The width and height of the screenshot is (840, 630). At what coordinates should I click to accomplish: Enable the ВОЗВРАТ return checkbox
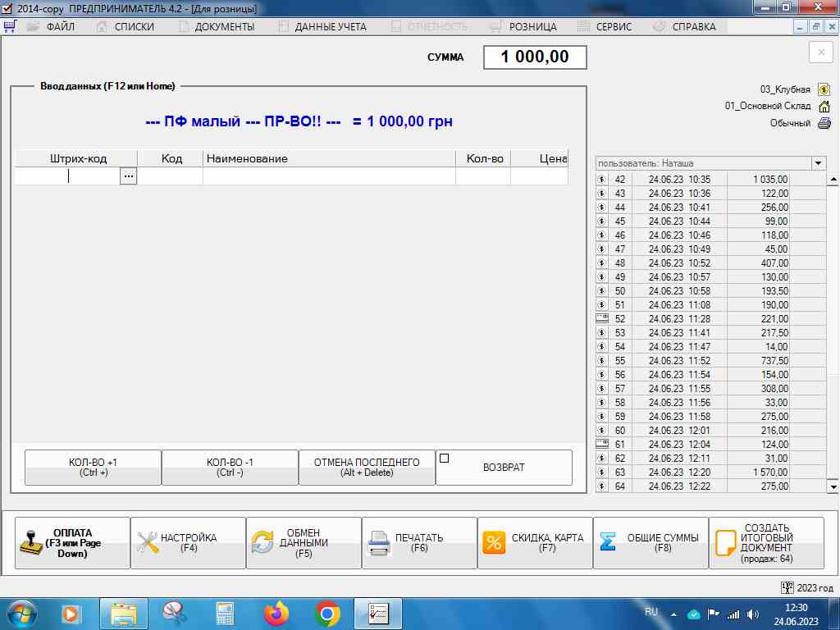(445, 459)
